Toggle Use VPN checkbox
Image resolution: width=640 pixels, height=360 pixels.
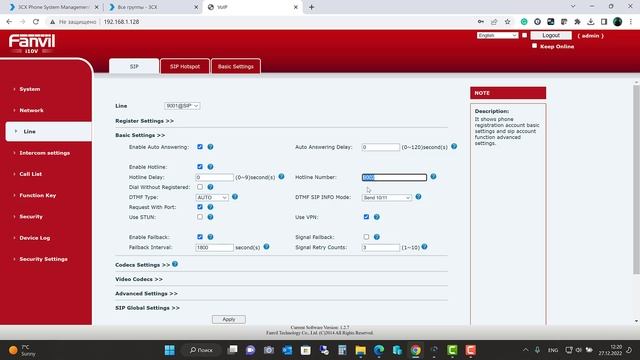[x=366, y=217]
